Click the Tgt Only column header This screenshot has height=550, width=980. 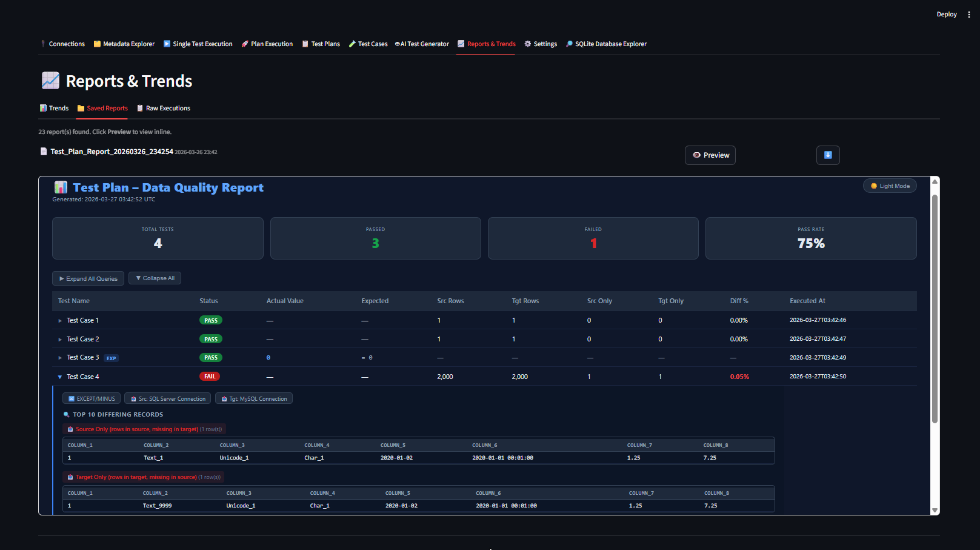[x=671, y=301]
